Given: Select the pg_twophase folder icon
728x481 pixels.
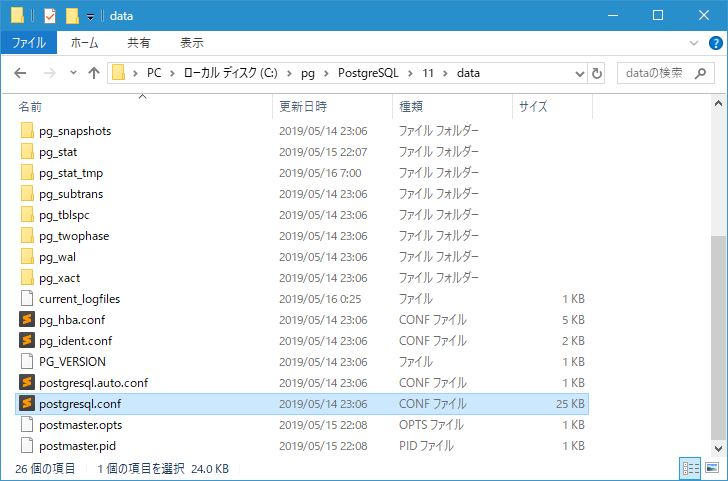Looking at the screenshot, I should [27, 235].
